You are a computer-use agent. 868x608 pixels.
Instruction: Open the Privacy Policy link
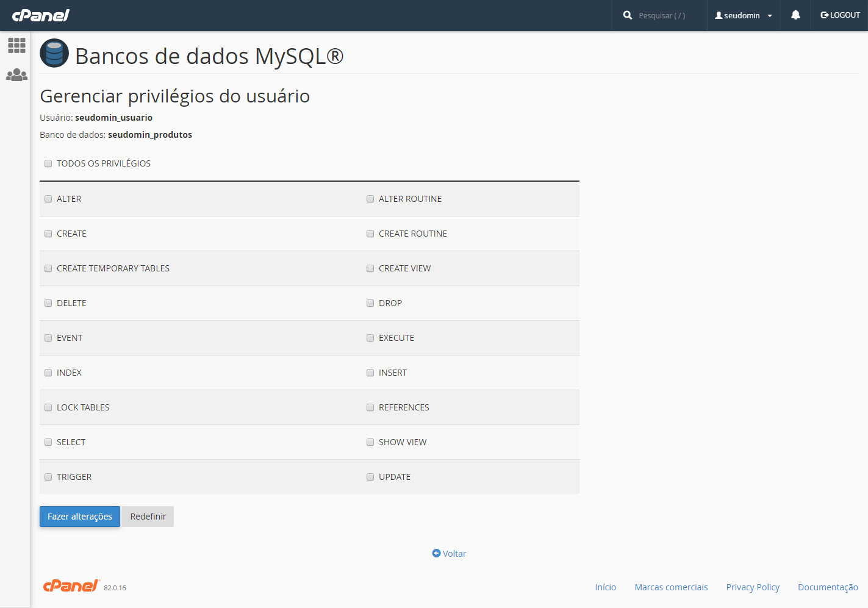click(x=753, y=587)
